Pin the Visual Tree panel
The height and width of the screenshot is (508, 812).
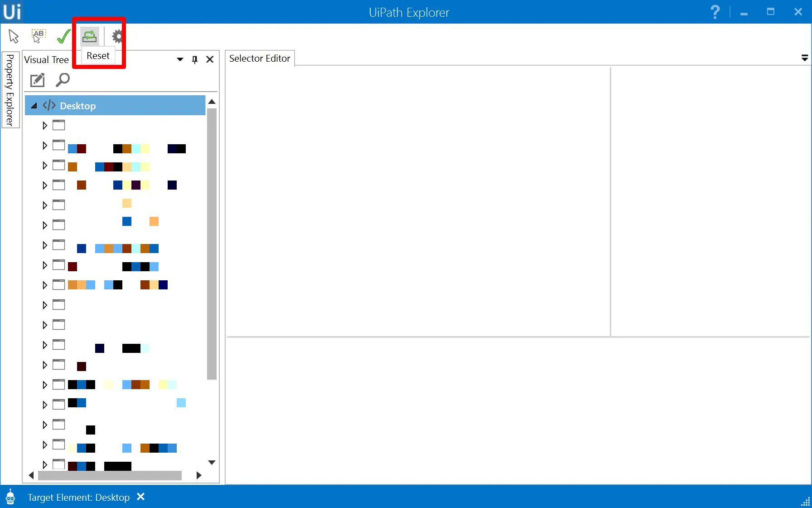click(x=195, y=59)
